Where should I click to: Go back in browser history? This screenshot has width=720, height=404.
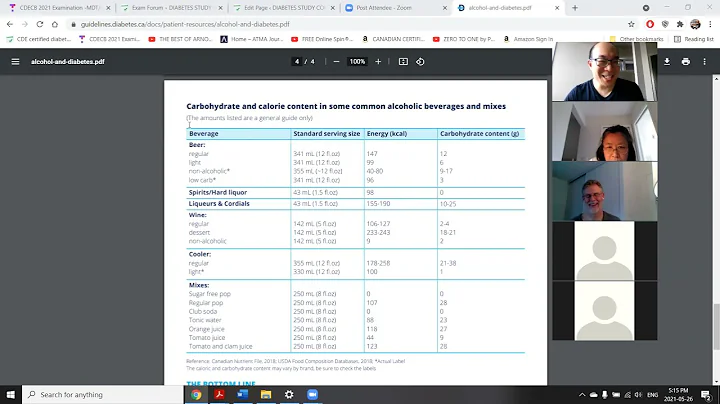pos(10,24)
